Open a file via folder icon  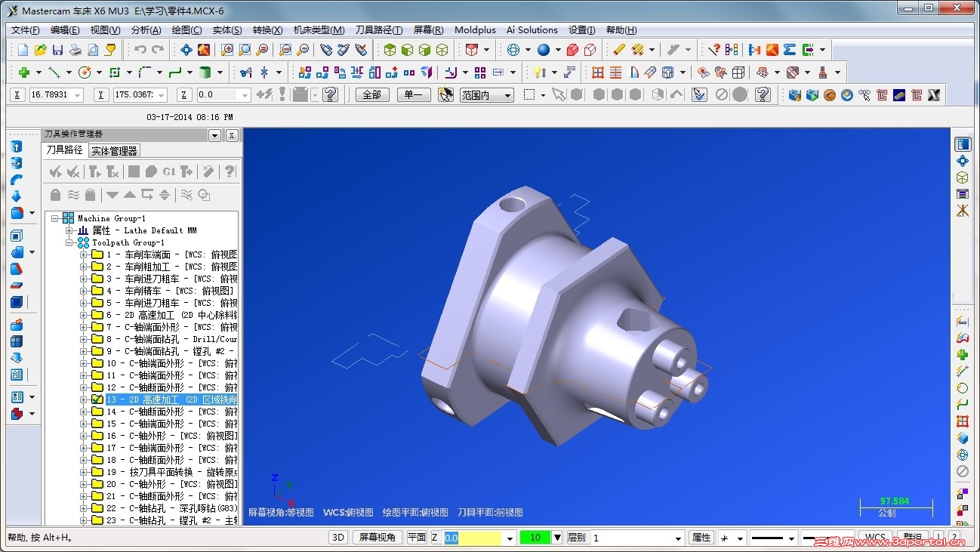40,50
